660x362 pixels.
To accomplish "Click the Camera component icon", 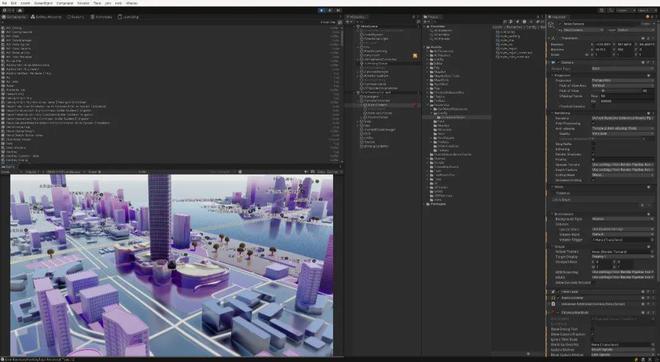I will pyautogui.click(x=554, y=62).
